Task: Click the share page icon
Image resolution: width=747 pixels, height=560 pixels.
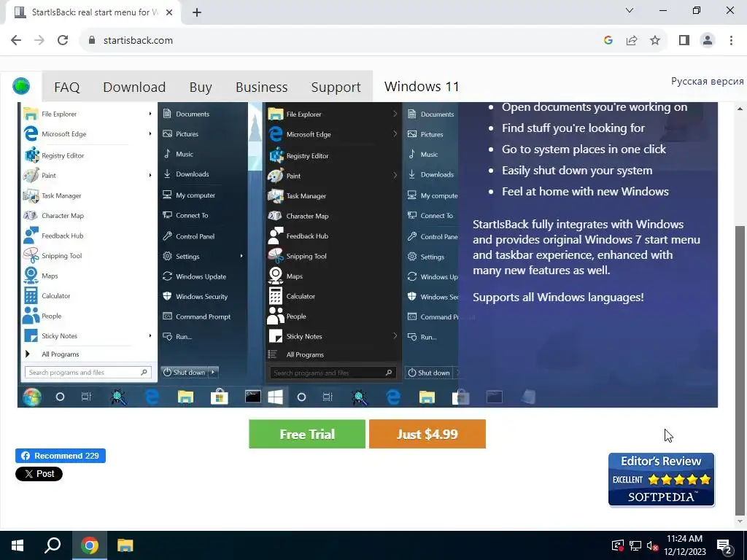Action: click(632, 41)
